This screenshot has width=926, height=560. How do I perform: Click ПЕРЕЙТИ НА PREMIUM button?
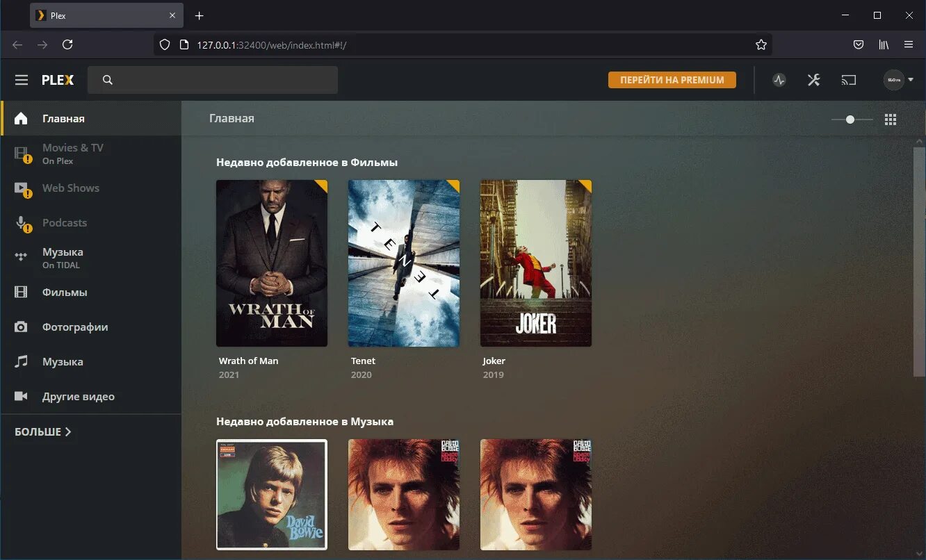672,80
